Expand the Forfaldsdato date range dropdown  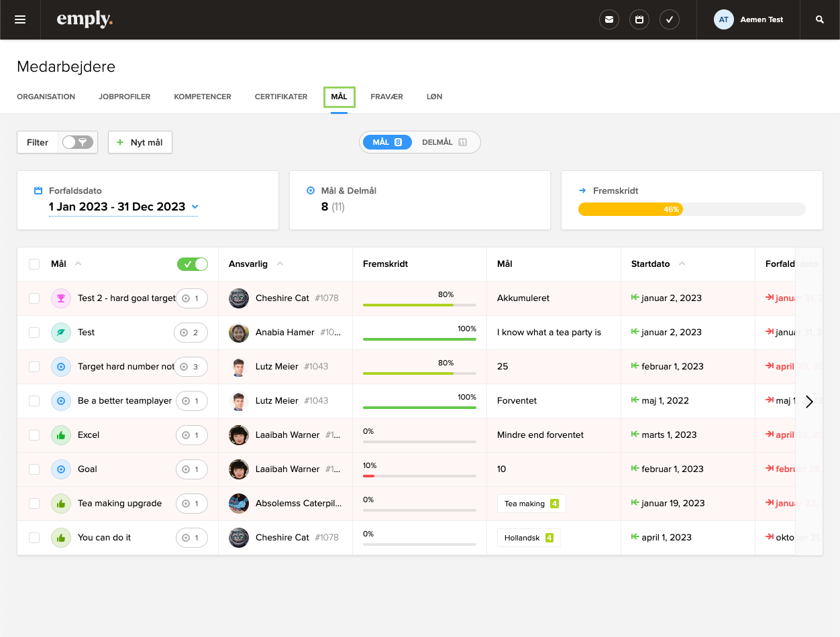click(195, 207)
